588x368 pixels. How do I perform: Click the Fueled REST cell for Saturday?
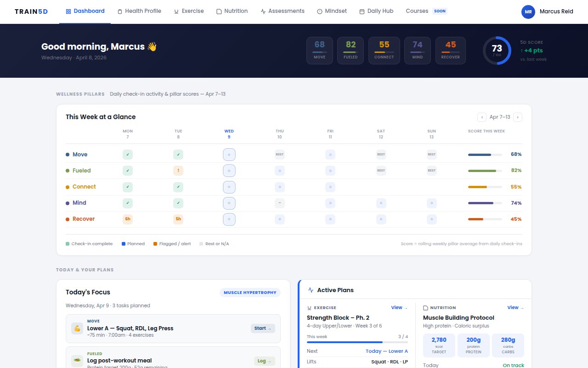(x=381, y=171)
